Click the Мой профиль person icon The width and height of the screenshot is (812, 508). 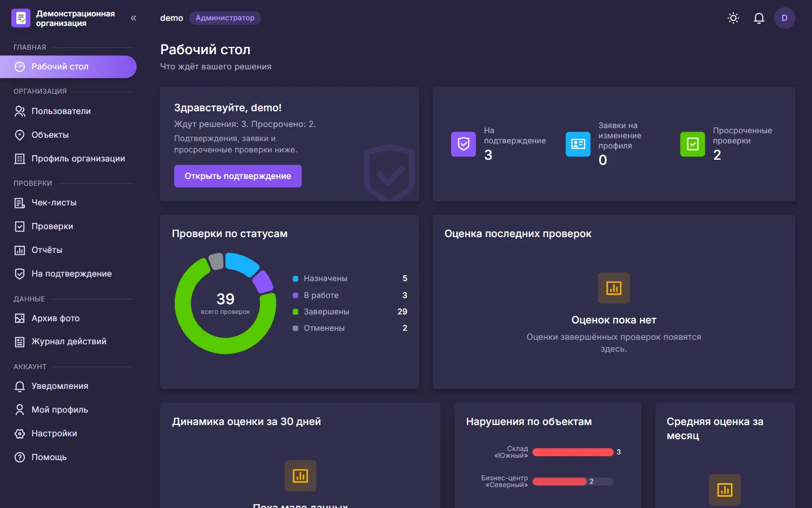(x=20, y=410)
